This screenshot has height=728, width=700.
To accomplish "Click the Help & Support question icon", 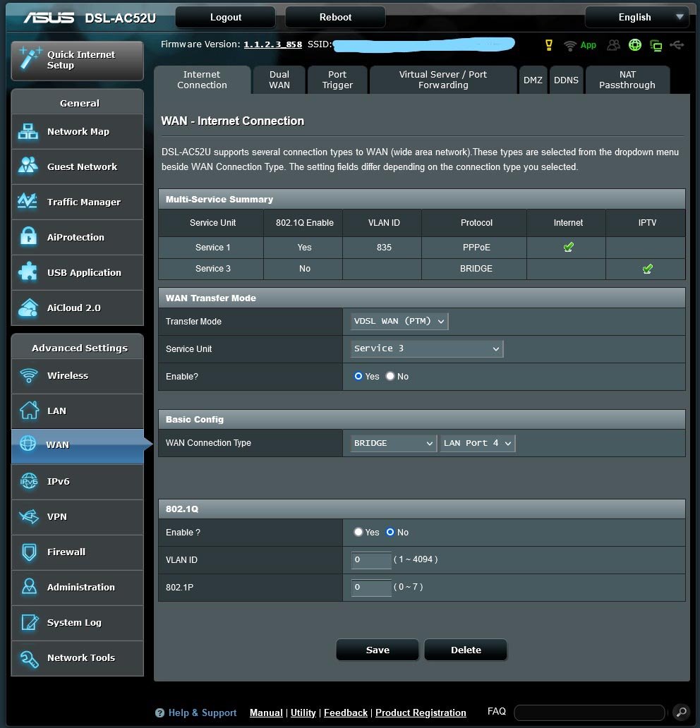I will pos(159,712).
